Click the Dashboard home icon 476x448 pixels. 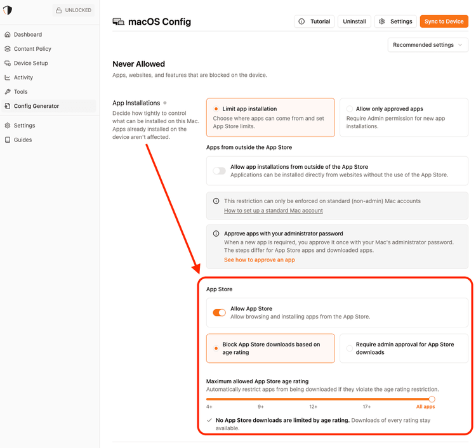click(8, 35)
